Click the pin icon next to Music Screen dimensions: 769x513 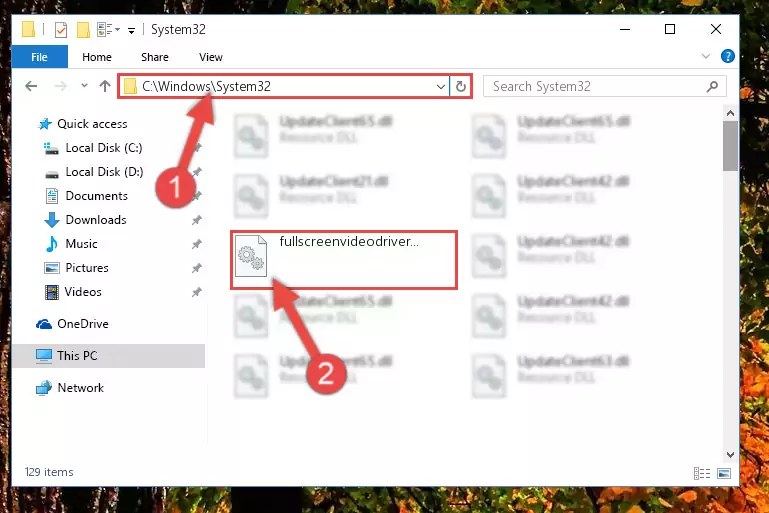click(x=197, y=244)
